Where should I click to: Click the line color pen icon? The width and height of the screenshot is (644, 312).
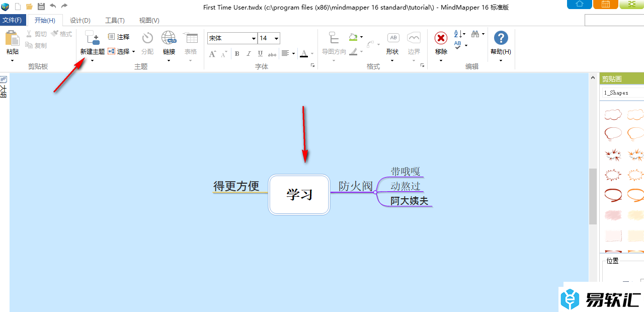pos(353,51)
